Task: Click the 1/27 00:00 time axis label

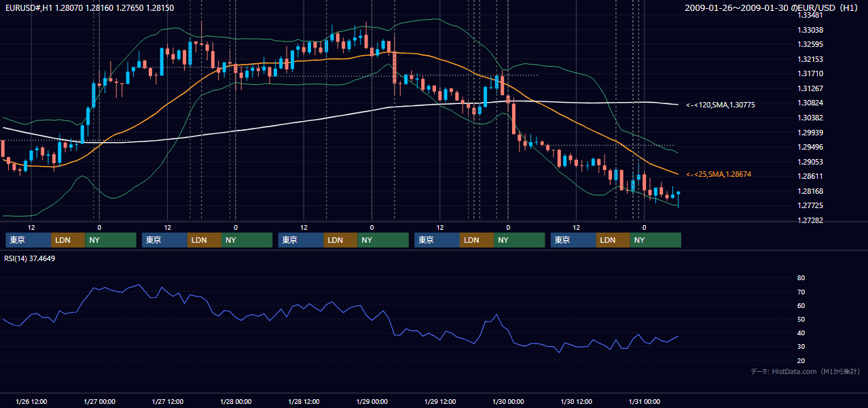Action: pos(99,401)
